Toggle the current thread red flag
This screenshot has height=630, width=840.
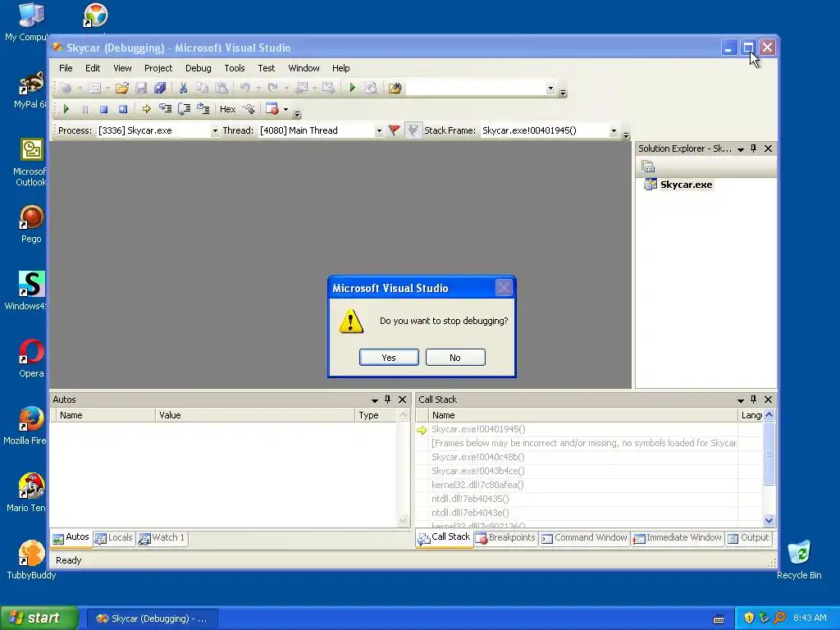(x=395, y=130)
